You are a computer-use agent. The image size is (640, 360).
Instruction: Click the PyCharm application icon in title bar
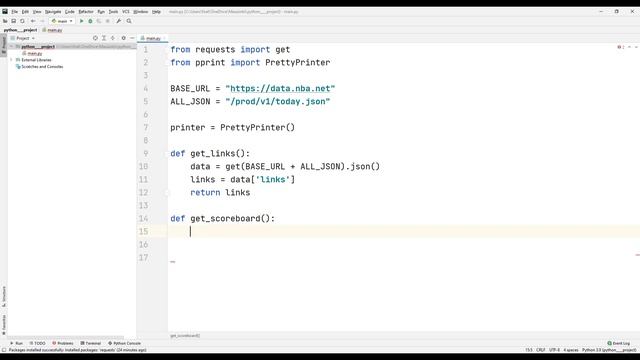tap(5, 11)
